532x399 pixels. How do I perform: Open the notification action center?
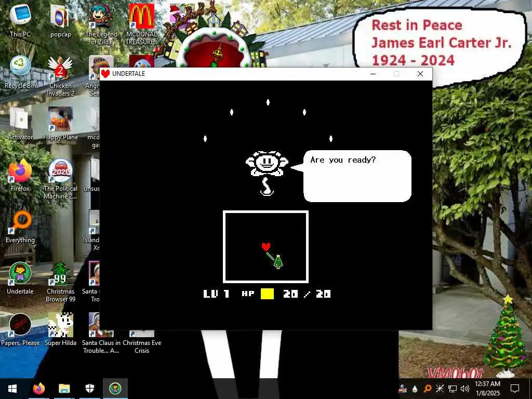515,389
